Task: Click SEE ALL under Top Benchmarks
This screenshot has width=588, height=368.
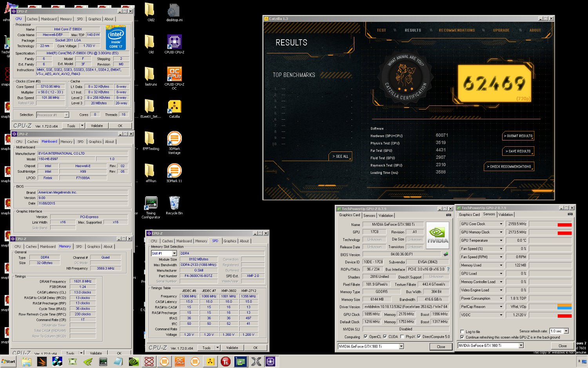Action: [x=340, y=156]
